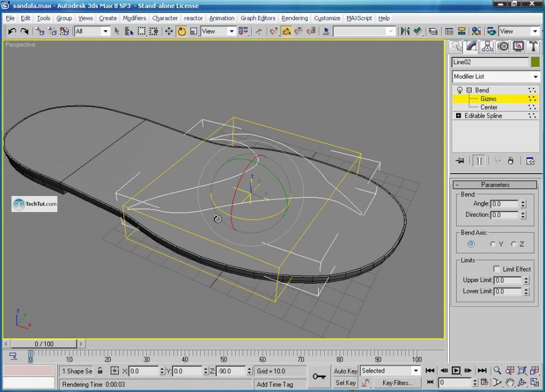Screen dimensions: 545x392
Task: Choose the Rectangular Selection Region tool
Action: pos(142,32)
